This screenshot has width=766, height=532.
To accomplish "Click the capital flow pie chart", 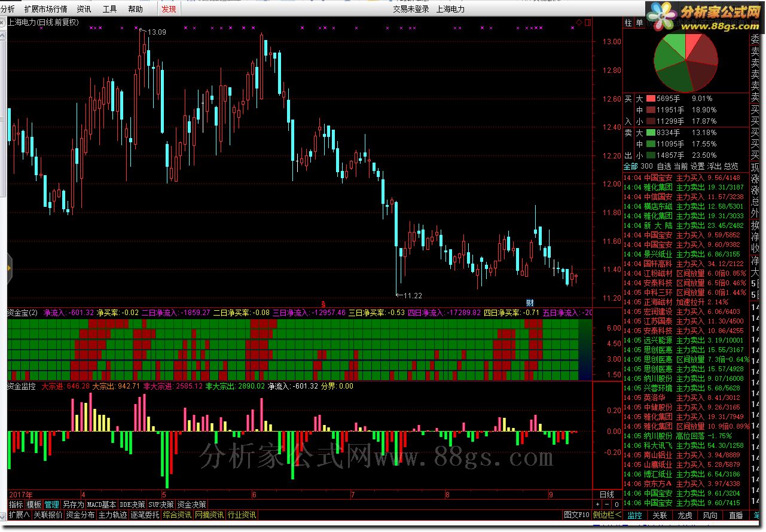I will tap(685, 62).
